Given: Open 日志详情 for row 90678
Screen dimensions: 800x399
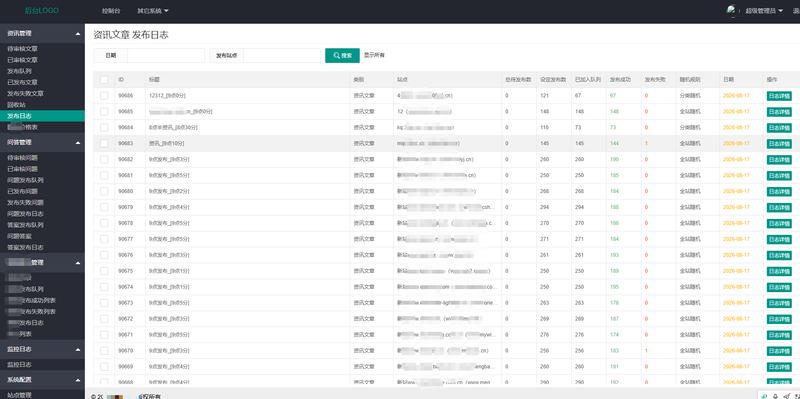Looking at the screenshot, I should click(x=779, y=223).
